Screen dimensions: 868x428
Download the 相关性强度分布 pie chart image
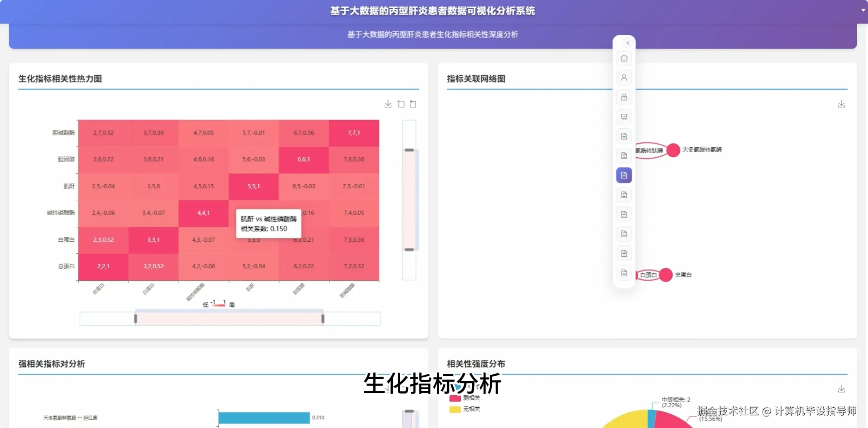click(842, 389)
